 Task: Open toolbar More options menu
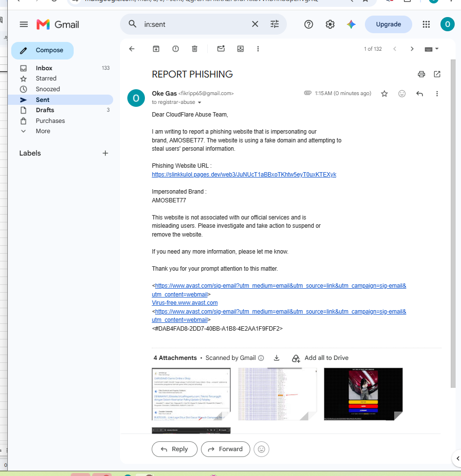(258, 49)
